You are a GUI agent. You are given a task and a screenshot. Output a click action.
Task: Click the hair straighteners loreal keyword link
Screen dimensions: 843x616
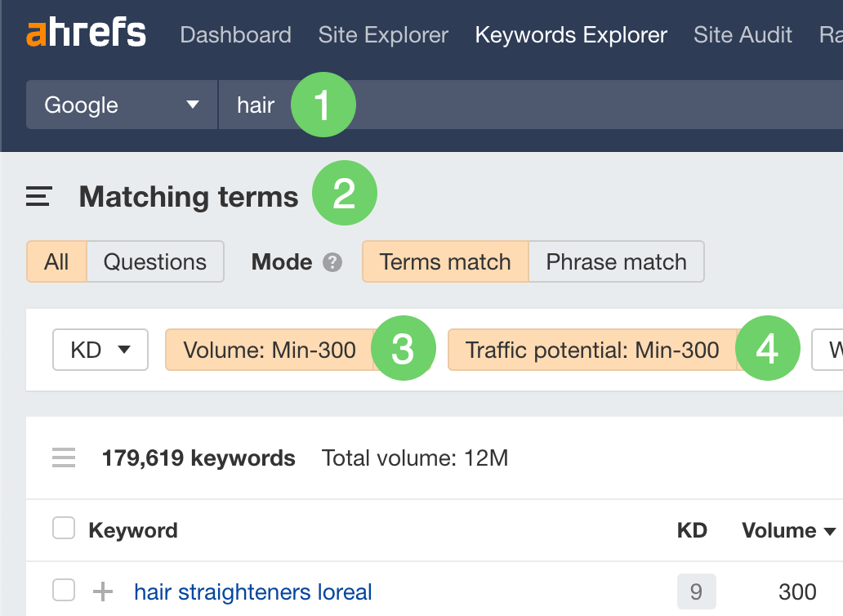(252, 591)
